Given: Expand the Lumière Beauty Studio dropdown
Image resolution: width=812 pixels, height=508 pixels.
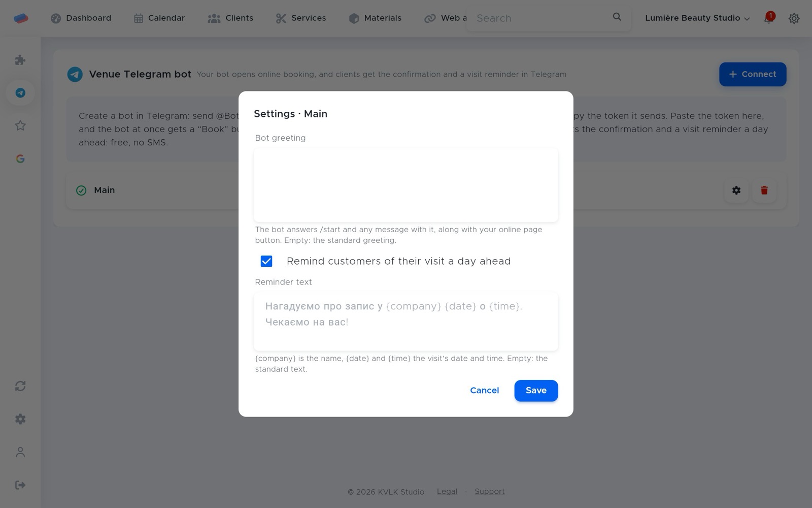Looking at the screenshot, I should pyautogui.click(x=697, y=18).
